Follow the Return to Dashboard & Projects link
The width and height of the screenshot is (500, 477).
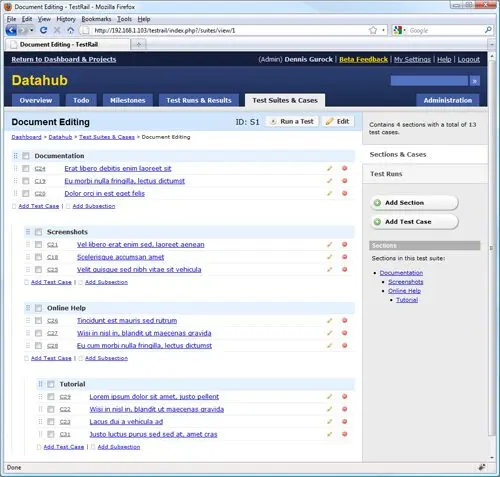[64, 59]
